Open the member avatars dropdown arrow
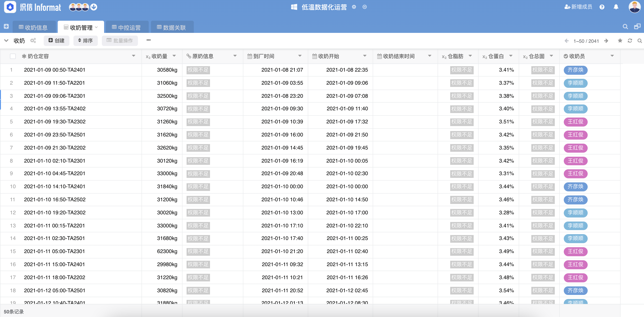This screenshot has width=644, height=317. coord(94,7)
